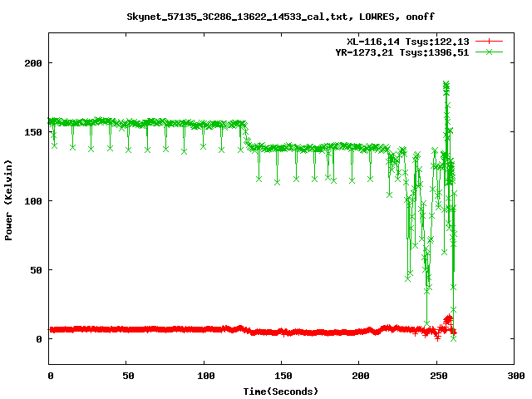Select the YR-1273.21 Tsys:1396.51 legend entry
The width and height of the screenshot is (532, 399).
click(x=402, y=52)
